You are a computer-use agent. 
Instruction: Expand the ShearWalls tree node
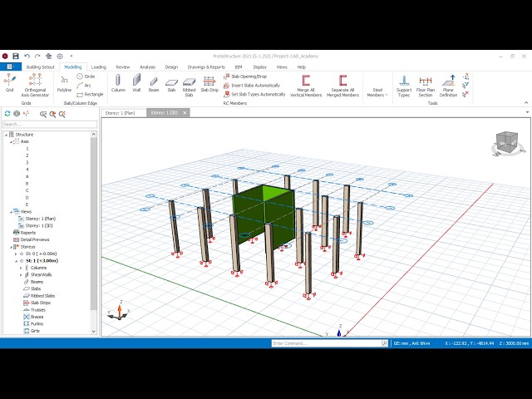21,275
